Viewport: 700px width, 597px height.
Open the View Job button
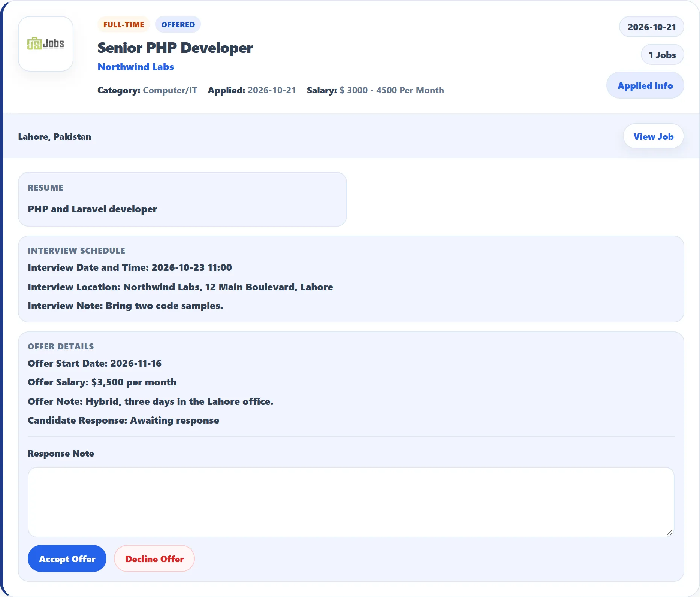click(x=653, y=136)
